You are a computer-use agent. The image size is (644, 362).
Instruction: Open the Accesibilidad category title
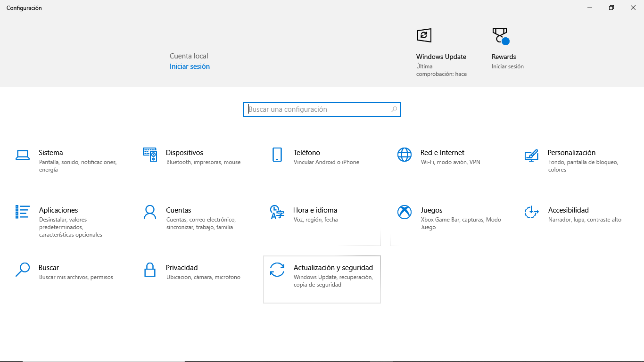pos(568,210)
